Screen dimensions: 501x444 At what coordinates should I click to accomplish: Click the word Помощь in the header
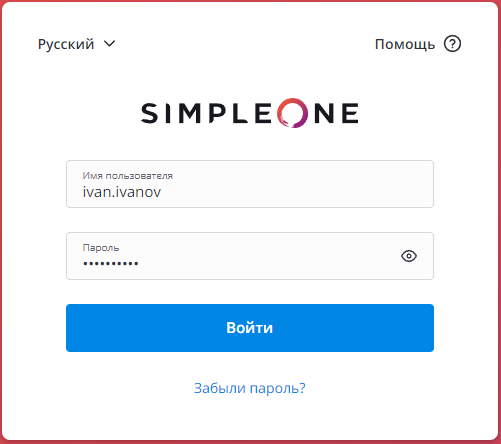click(x=405, y=44)
